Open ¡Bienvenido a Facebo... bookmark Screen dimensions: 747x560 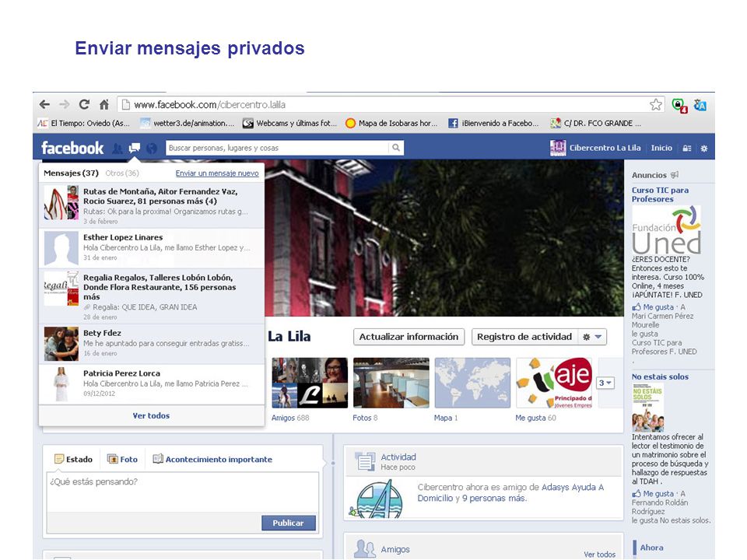pyautogui.click(x=493, y=124)
